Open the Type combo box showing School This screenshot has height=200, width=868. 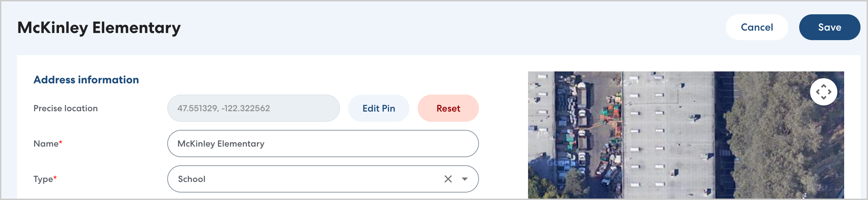point(307,179)
